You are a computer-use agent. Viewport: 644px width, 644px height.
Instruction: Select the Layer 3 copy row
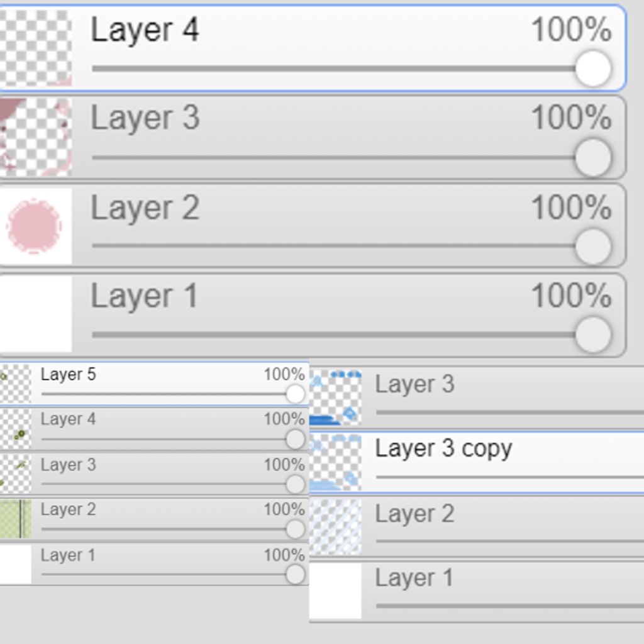[443, 449]
